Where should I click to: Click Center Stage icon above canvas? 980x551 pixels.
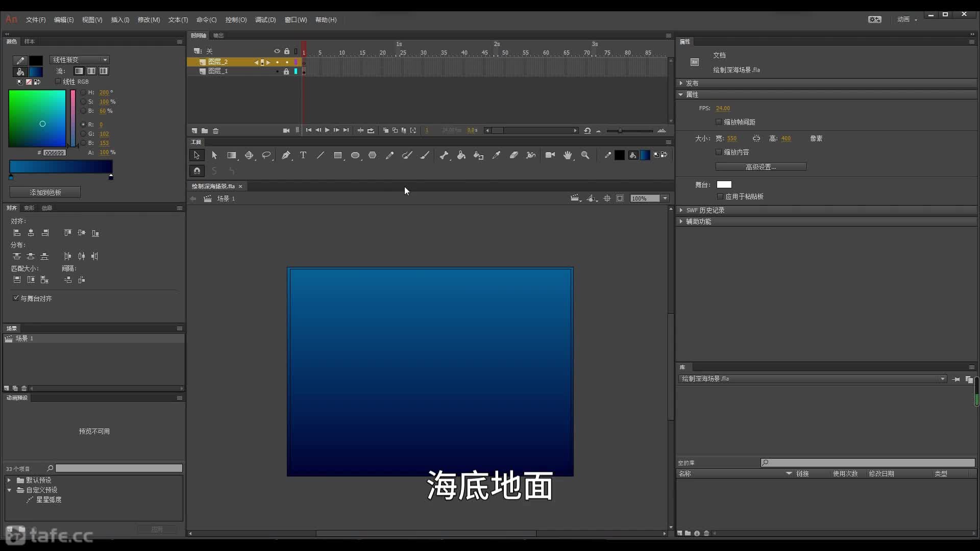[x=607, y=198]
